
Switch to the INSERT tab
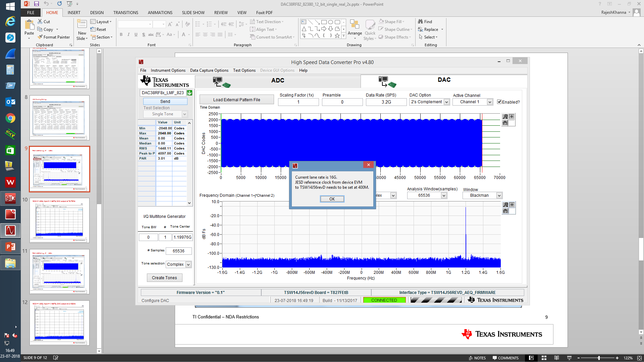74,12
